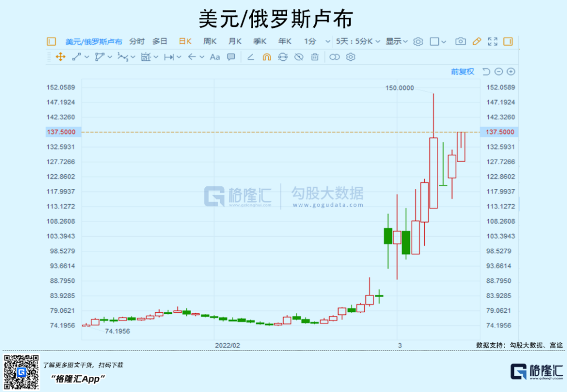The height and width of the screenshot is (392, 567).
Task: Expand the range ruler options arrow
Action: click(179, 57)
